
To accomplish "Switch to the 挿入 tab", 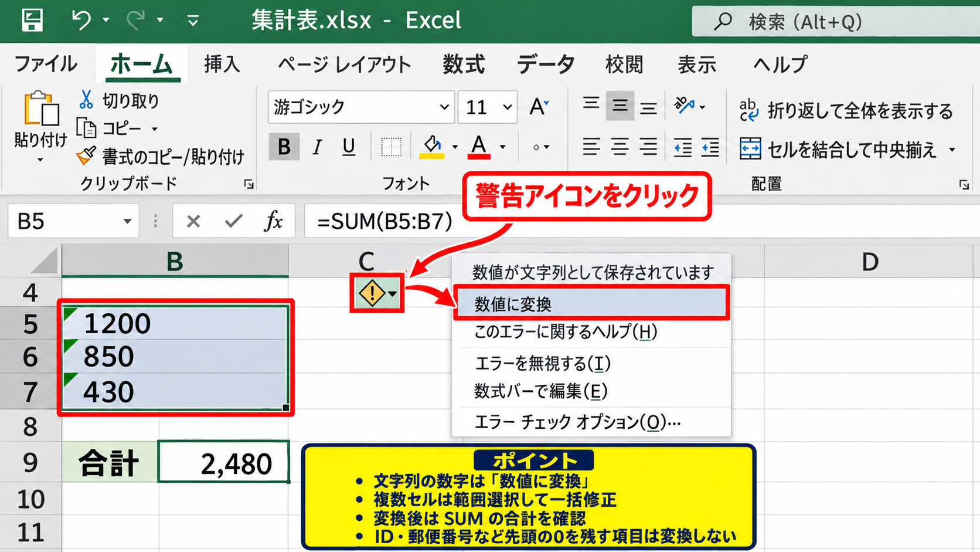I will point(222,63).
